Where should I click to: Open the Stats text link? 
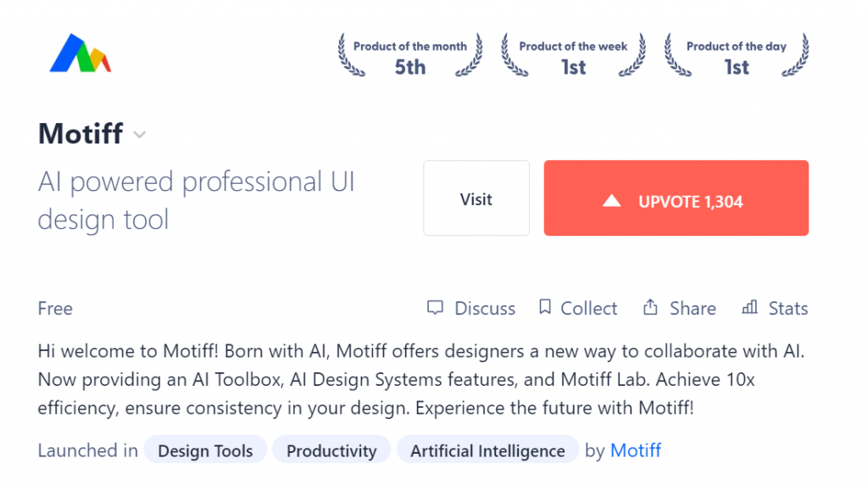click(788, 308)
